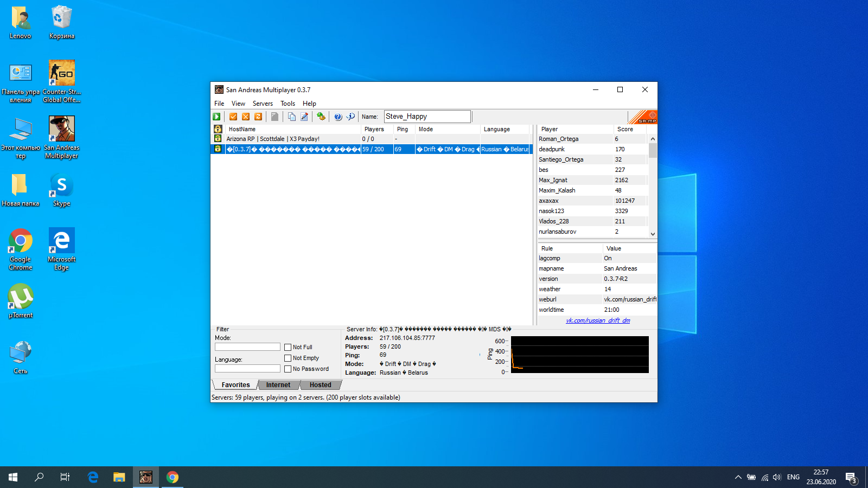The height and width of the screenshot is (488, 868).
Task: Enable the Not Full filter checkbox
Action: coord(288,348)
